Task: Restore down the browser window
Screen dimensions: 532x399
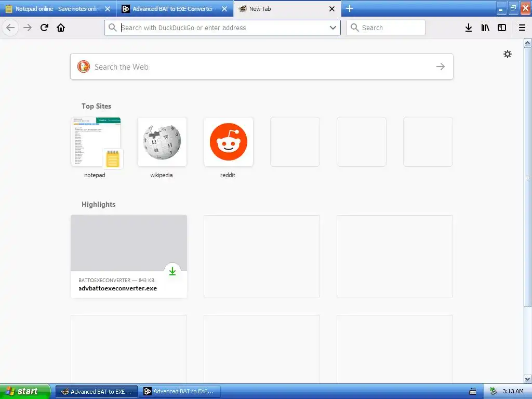Action: tap(513, 8)
